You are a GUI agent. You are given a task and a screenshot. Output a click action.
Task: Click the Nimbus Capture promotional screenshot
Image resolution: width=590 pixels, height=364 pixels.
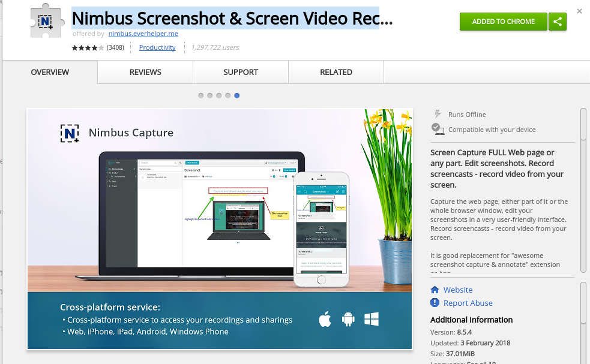click(220, 229)
